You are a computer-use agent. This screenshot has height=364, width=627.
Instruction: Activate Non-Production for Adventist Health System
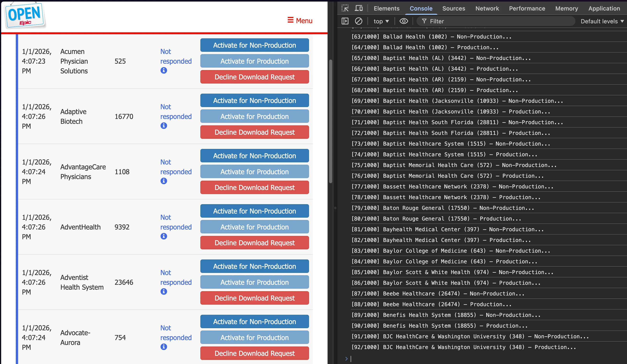pos(254,266)
